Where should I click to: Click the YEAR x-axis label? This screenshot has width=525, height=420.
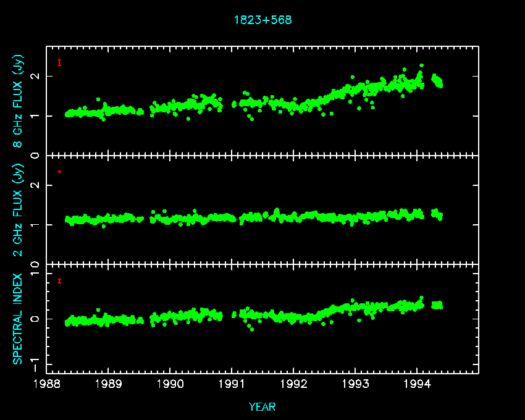click(262, 406)
